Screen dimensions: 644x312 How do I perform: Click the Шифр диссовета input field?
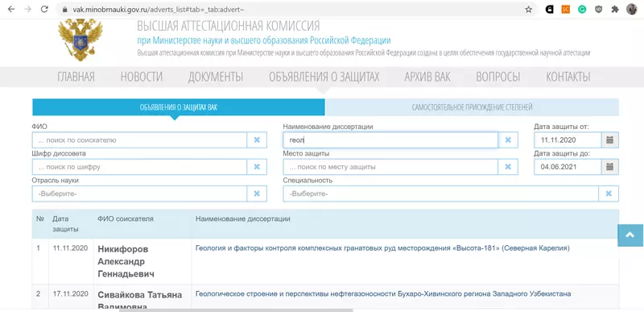139,167
